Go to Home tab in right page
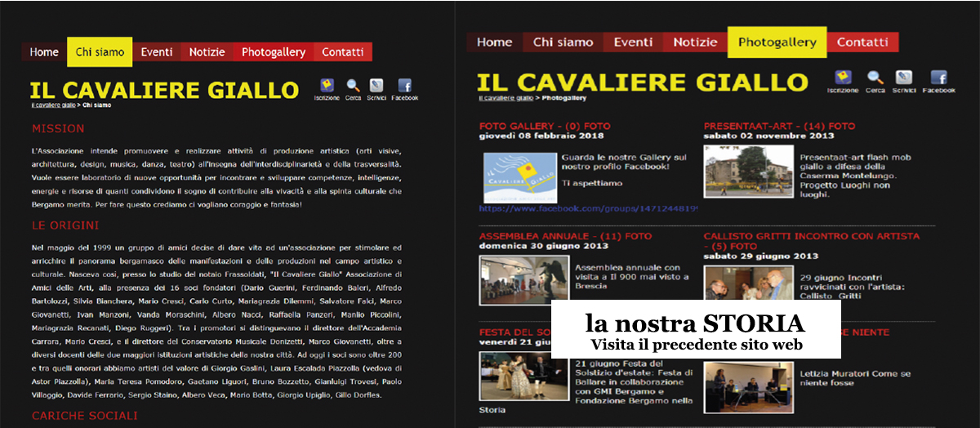 495,42
